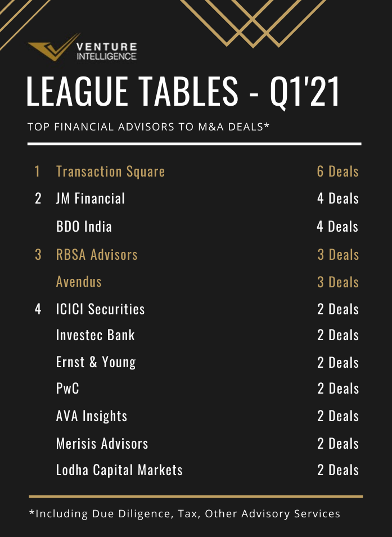Image resolution: width=392 pixels, height=537 pixels.
Task: Click the Avendus advisor name
Action: (x=79, y=282)
